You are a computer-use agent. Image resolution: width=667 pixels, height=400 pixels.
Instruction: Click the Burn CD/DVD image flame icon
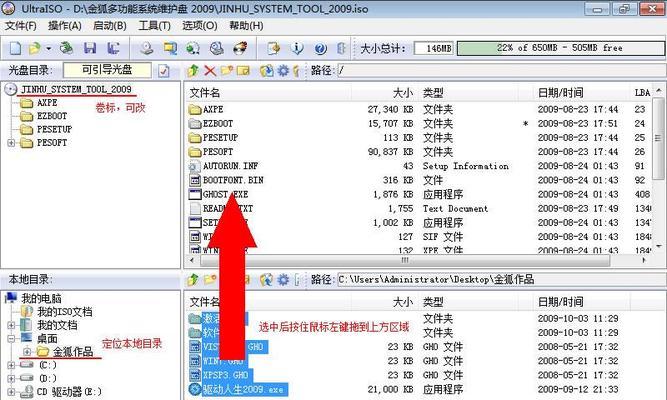pos(240,49)
